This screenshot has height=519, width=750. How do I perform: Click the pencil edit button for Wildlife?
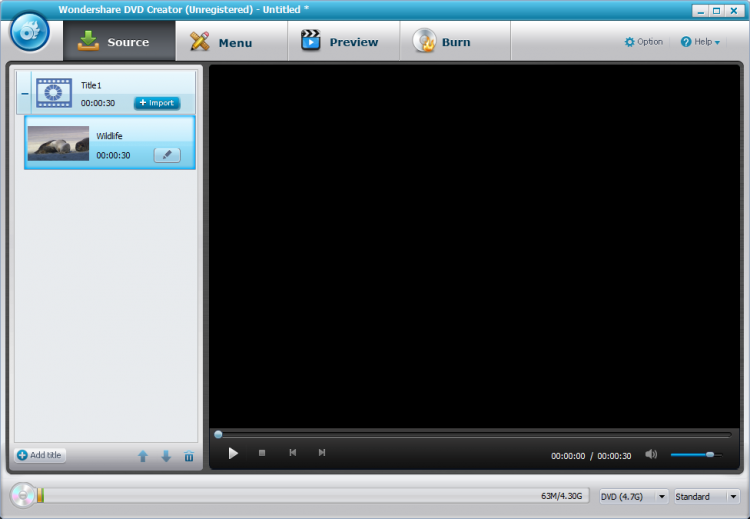click(167, 155)
